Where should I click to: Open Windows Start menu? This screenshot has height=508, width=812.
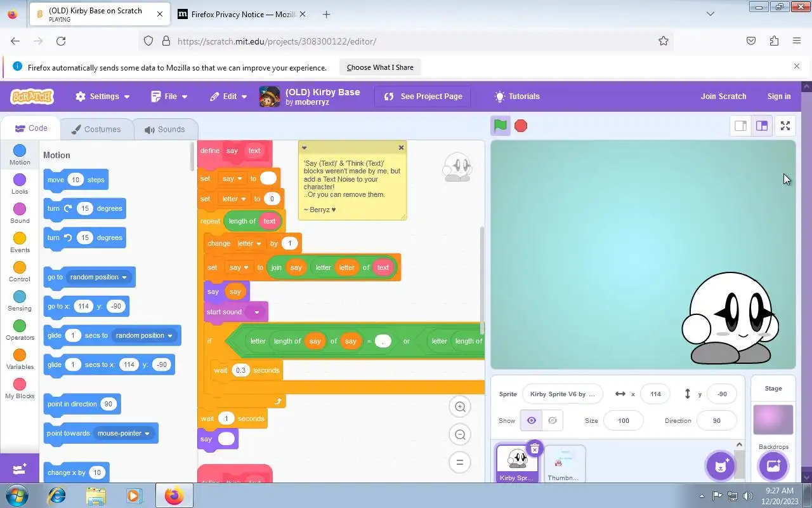click(x=16, y=495)
